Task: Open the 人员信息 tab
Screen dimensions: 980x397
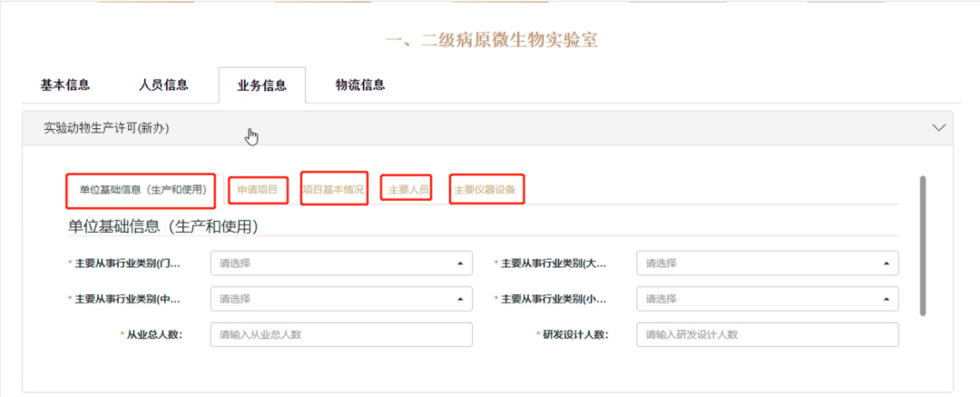Action: tap(163, 85)
